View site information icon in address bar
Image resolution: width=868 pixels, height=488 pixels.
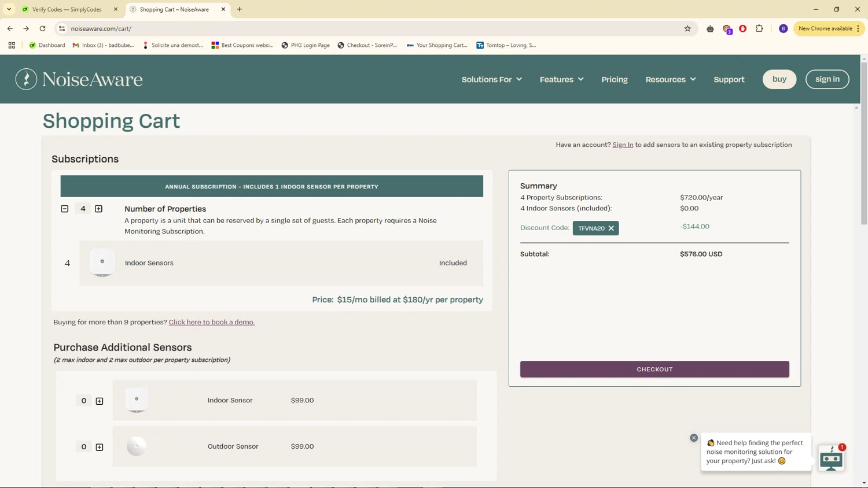(x=62, y=28)
